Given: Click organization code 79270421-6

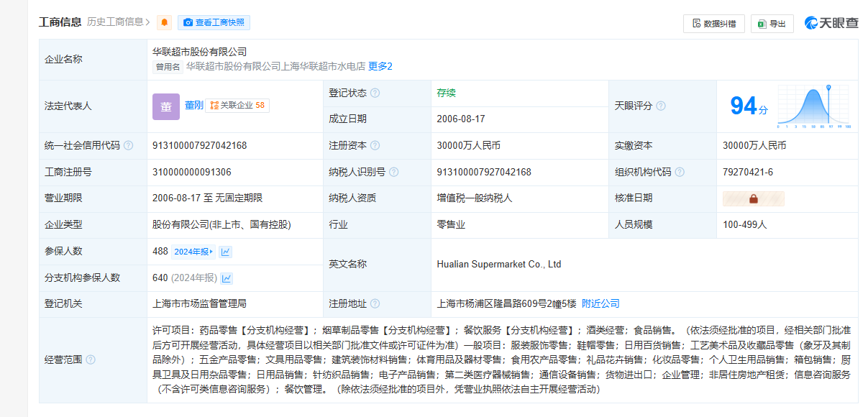Looking at the screenshot, I should (x=748, y=172).
